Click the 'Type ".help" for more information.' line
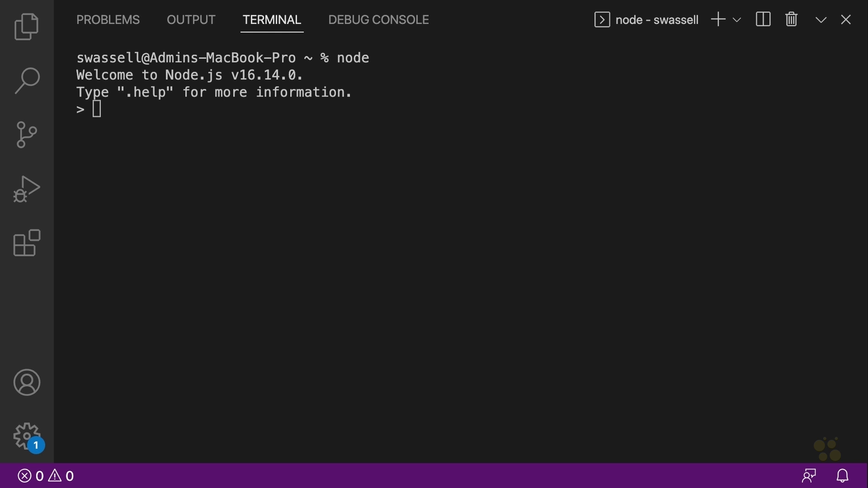The height and width of the screenshot is (488, 868). pos(214,92)
